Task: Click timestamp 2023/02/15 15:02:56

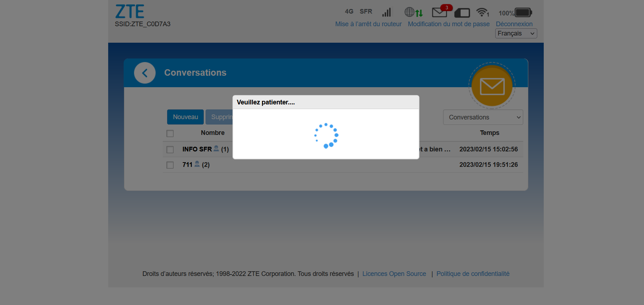Action: (489, 149)
